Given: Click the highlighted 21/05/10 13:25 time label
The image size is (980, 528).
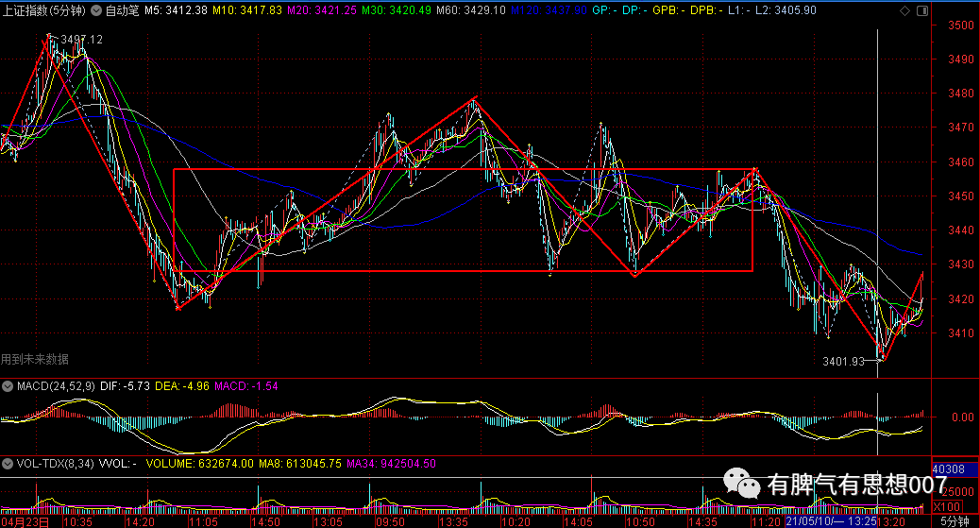Looking at the screenshot, I should [831, 521].
